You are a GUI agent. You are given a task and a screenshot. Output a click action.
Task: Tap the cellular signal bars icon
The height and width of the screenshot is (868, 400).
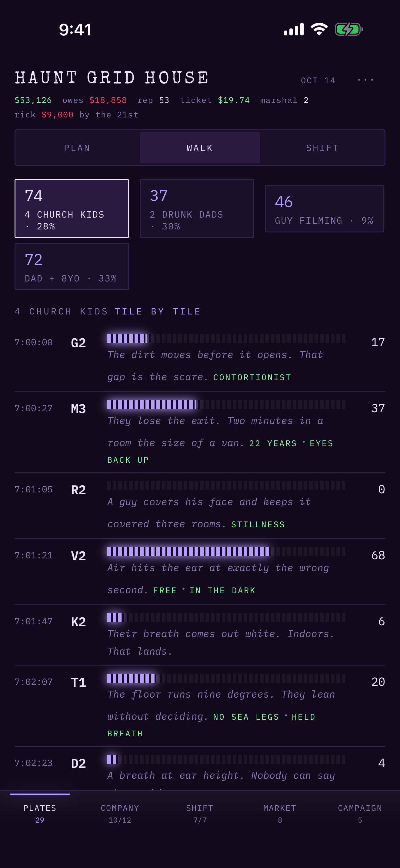point(294,29)
